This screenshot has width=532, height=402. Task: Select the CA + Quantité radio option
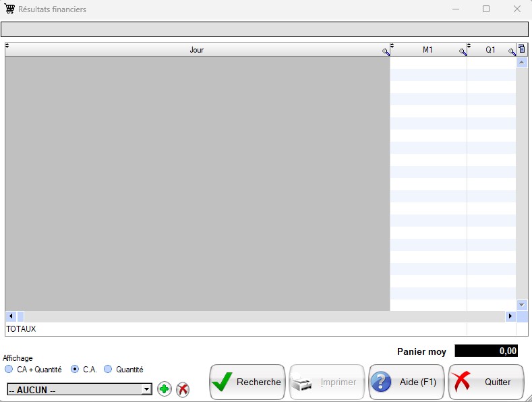[x=9, y=370]
